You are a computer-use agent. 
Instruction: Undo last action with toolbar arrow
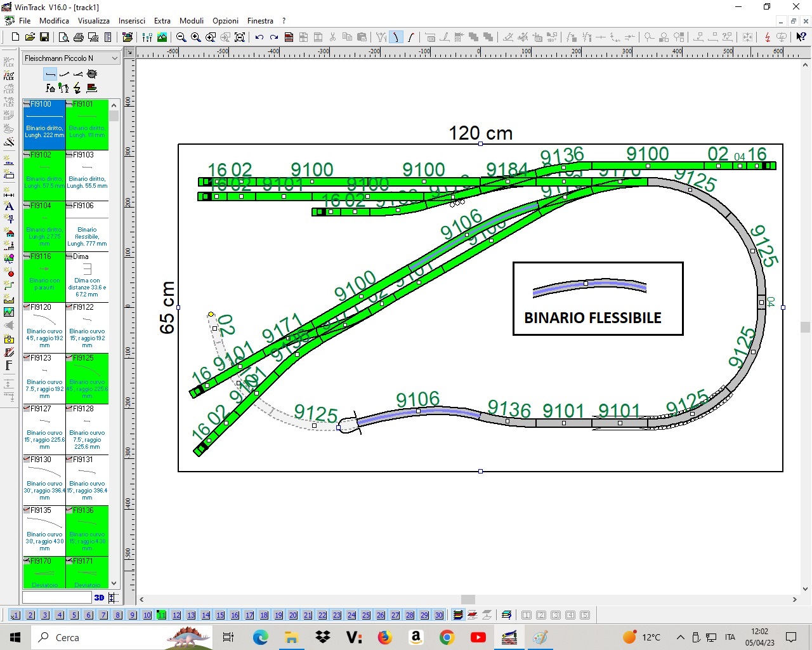click(x=259, y=37)
